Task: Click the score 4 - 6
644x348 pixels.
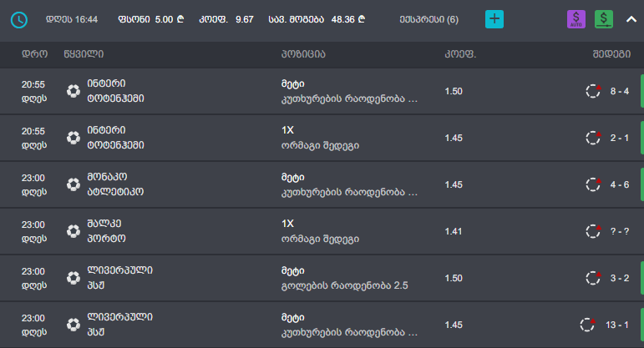Action: [x=619, y=184]
